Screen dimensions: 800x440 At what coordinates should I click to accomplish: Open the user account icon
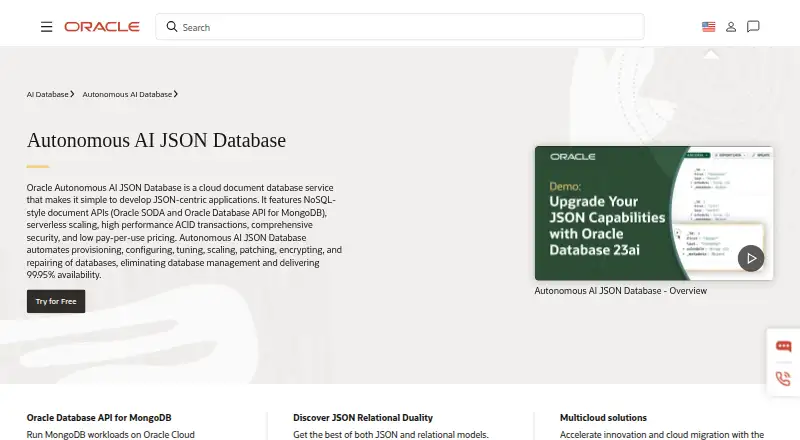coord(731,27)
